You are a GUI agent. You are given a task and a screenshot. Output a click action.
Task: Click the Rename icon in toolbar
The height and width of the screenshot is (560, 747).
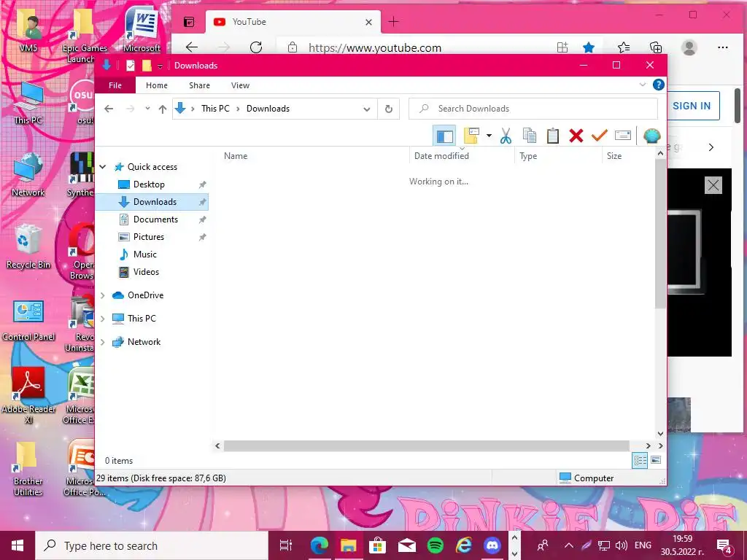[623, 136]
